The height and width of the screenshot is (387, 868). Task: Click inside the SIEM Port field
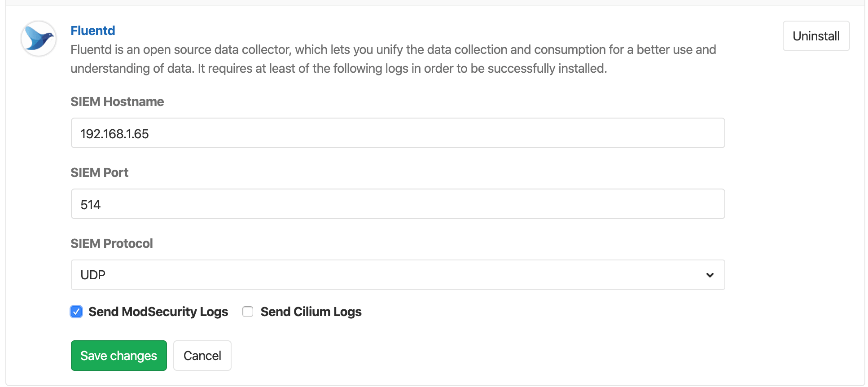tap(398, 204)
